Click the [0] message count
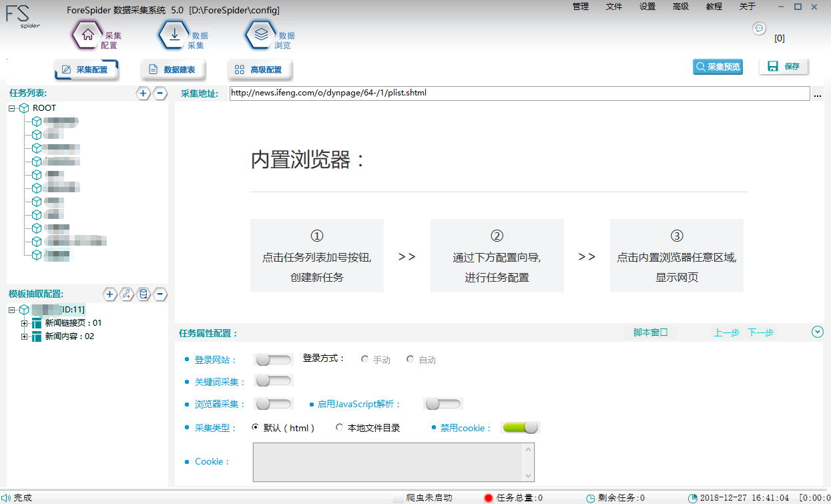831x504 pixels. [780, 38]
